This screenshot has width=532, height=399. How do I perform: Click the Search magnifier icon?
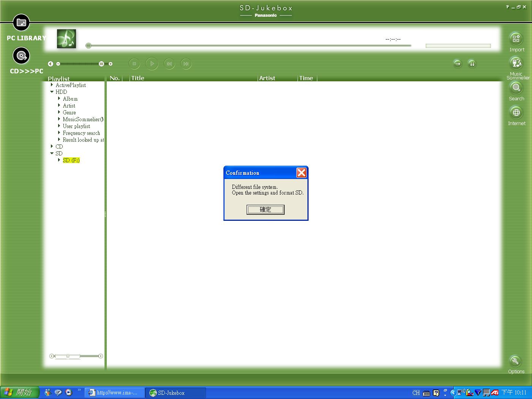[x=516, y=88]
